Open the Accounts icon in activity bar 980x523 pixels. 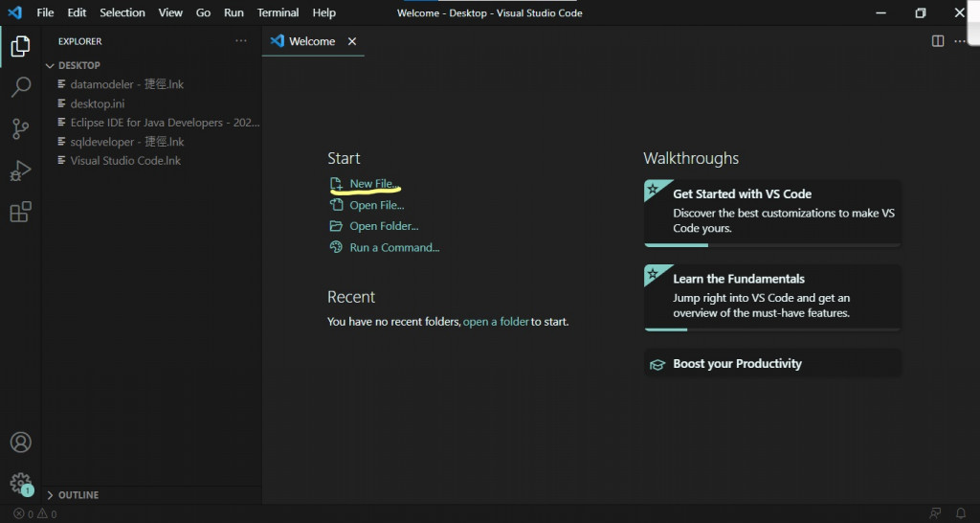(21, 443)
